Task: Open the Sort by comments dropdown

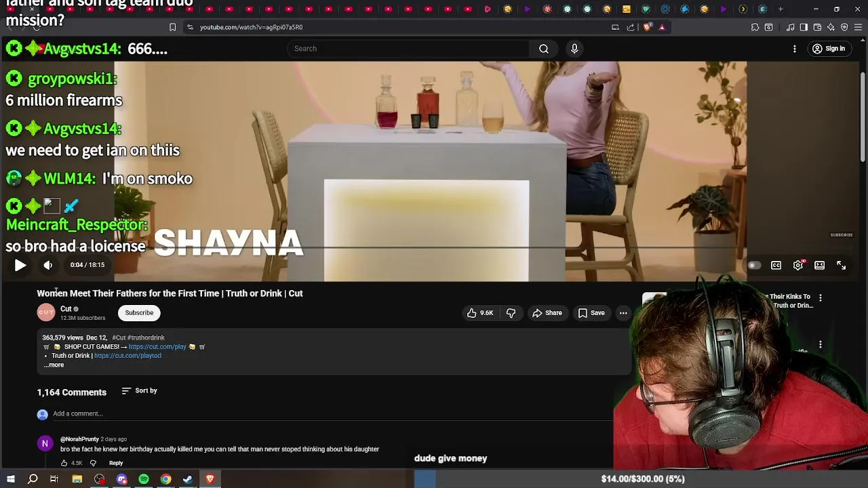Action: (x=140, y=391)
